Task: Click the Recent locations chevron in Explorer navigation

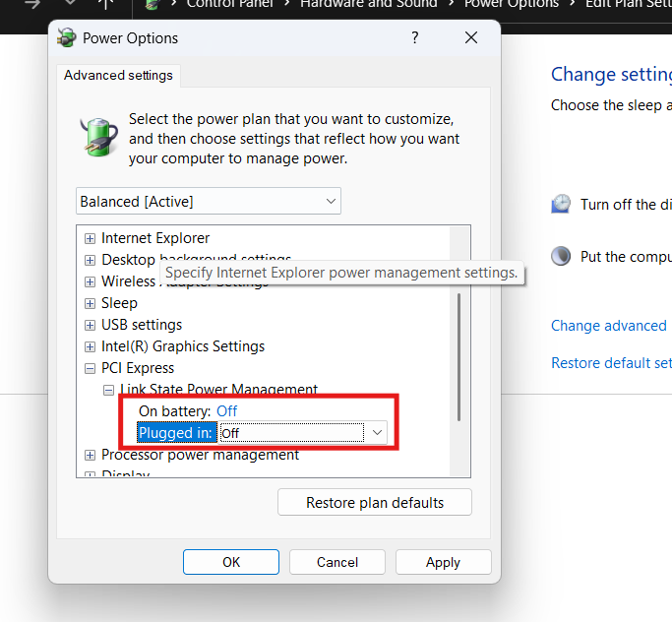Action: click(70, 3)
